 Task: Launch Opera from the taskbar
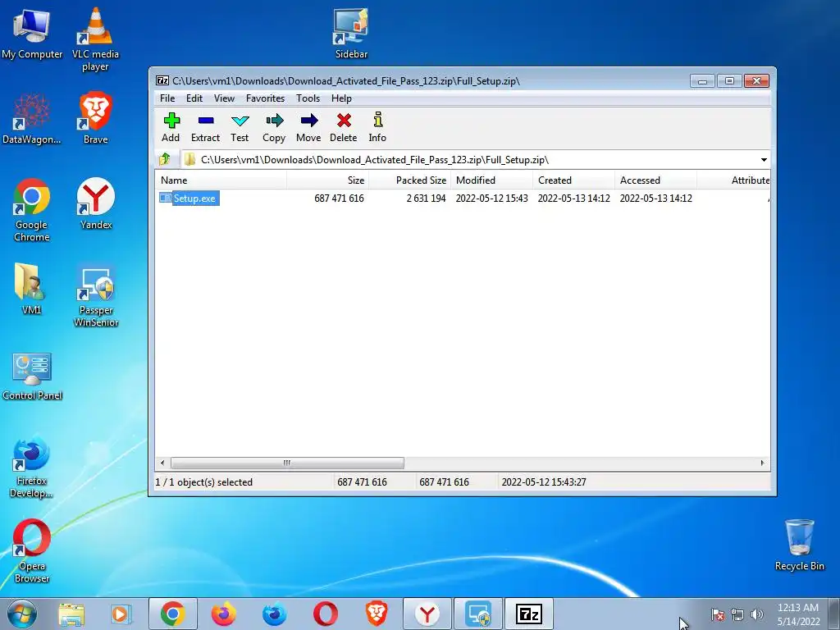pyautogui.click(x=325, y=614)
